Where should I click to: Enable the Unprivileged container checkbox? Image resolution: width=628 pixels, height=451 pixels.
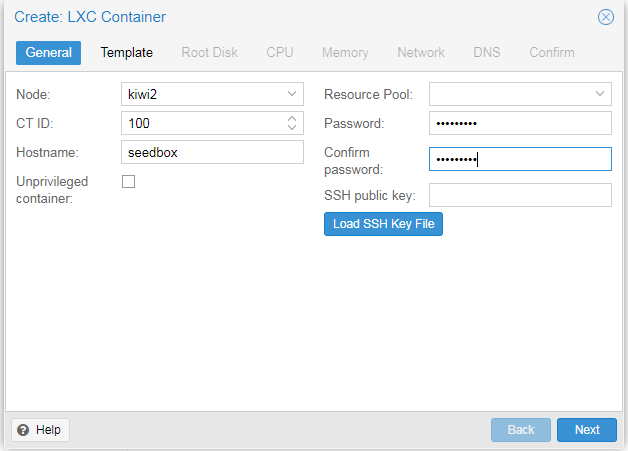pos(128,181)
